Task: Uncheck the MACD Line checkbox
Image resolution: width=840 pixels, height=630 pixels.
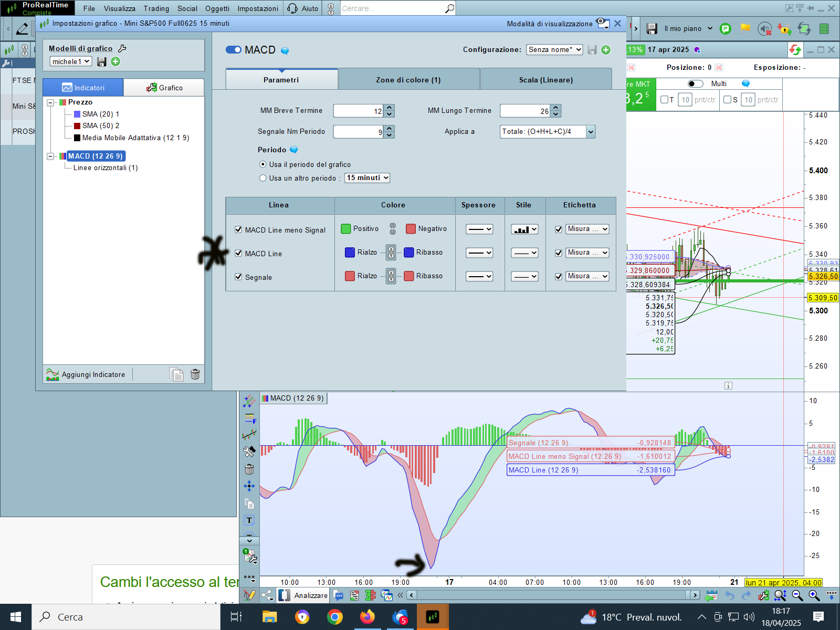Action: [x=238, y=253]
